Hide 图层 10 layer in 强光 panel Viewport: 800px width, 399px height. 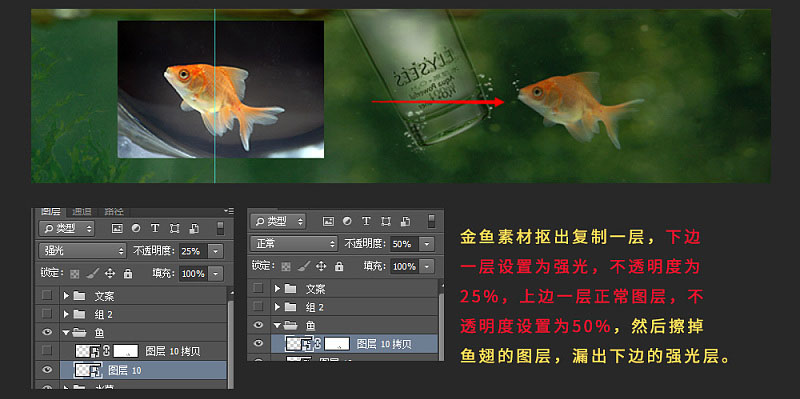point(47,369)
